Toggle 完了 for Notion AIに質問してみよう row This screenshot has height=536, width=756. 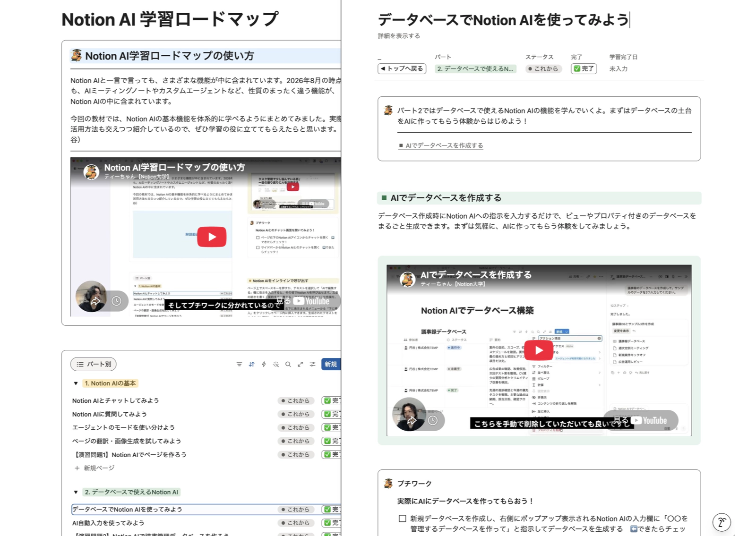331,414
